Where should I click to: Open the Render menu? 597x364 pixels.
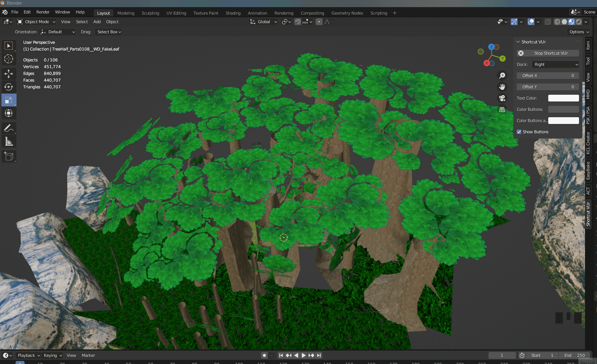[43, 12]
